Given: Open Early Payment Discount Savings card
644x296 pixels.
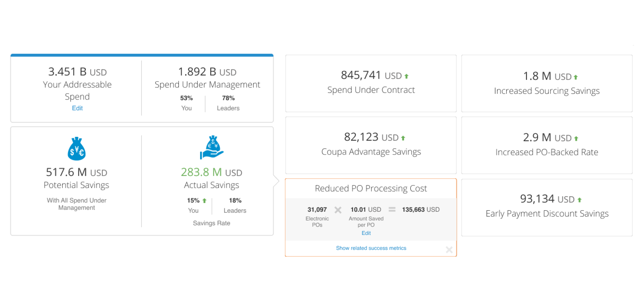Looking at the screenshot, I should pyautogui.click(x=547, y=207).
